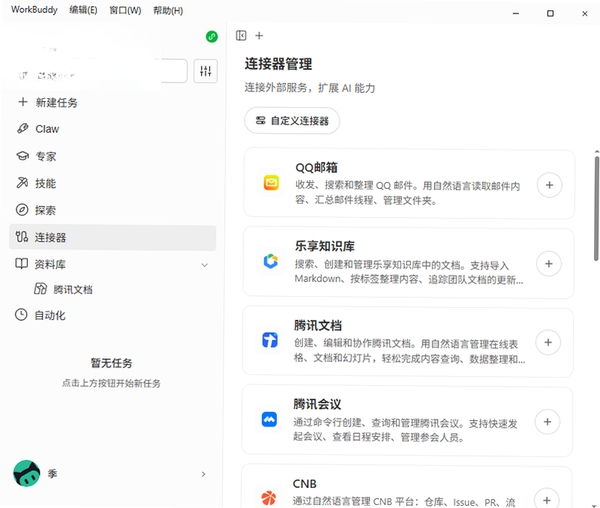Viewport: 600px width, 508px height.
Task: Click the connector list vertical scrollbar
Action: click(596, 208)
